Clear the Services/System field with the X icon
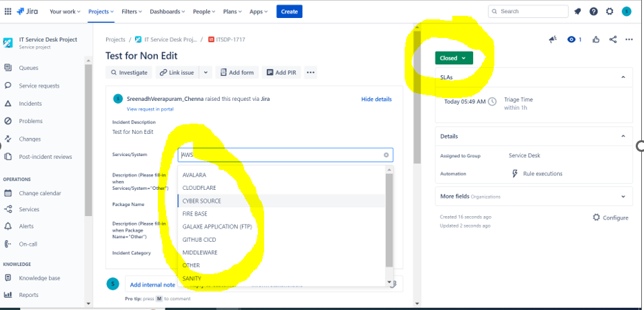 click(386, 155)
